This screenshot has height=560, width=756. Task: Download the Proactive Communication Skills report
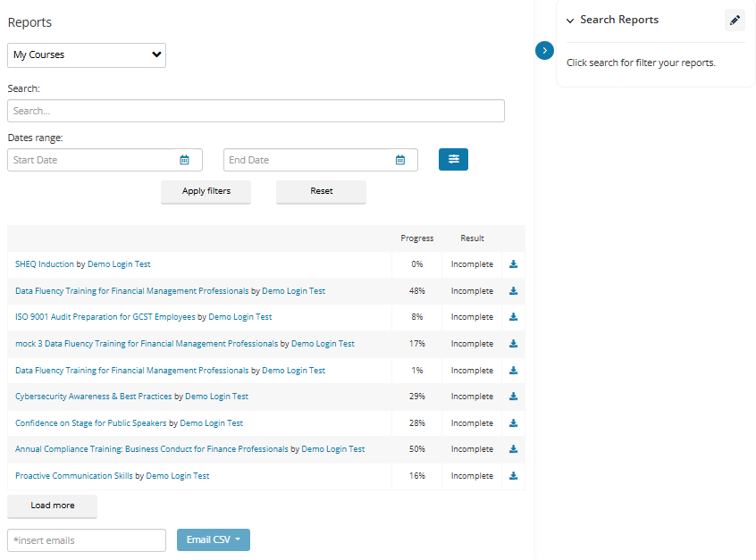point(513,476)
